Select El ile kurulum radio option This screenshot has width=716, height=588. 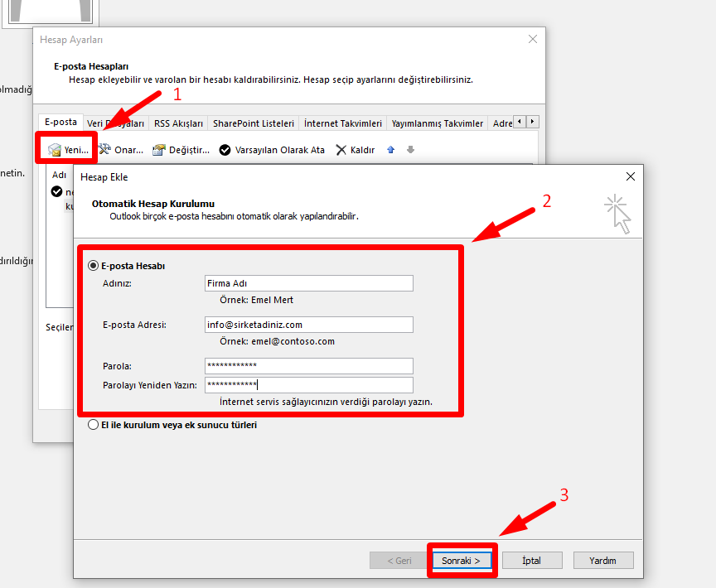click(93, 425)
